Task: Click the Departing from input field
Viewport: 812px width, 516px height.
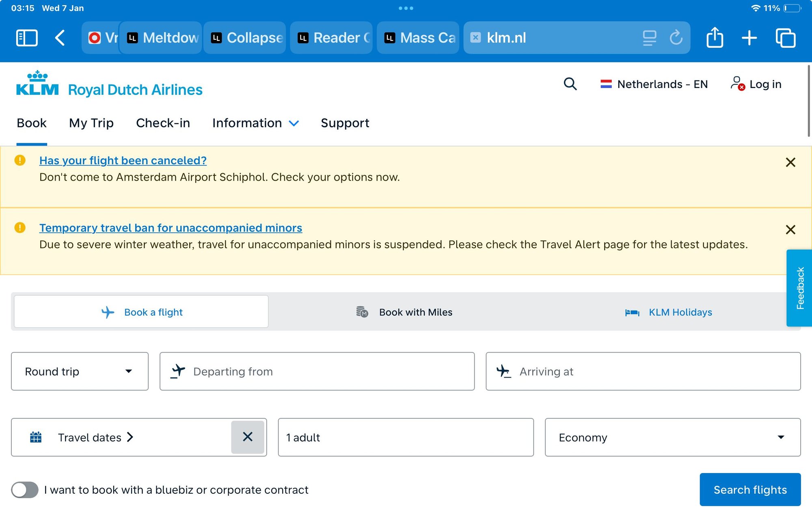Action: [x=317, y=371]
